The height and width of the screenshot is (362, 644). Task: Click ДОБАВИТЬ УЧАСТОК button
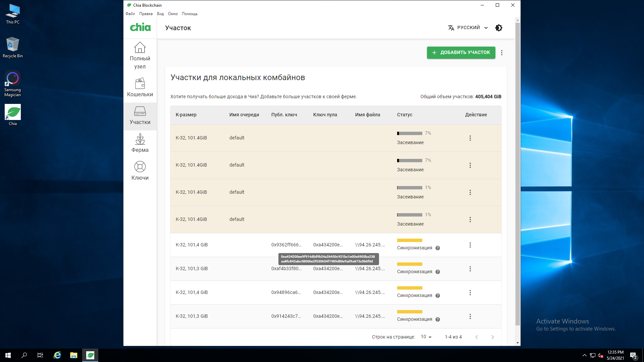pos(461,53)
